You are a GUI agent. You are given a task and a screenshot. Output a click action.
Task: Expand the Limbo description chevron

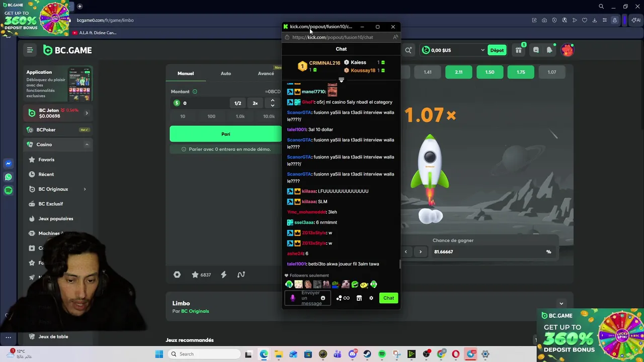tap(561, 303)
